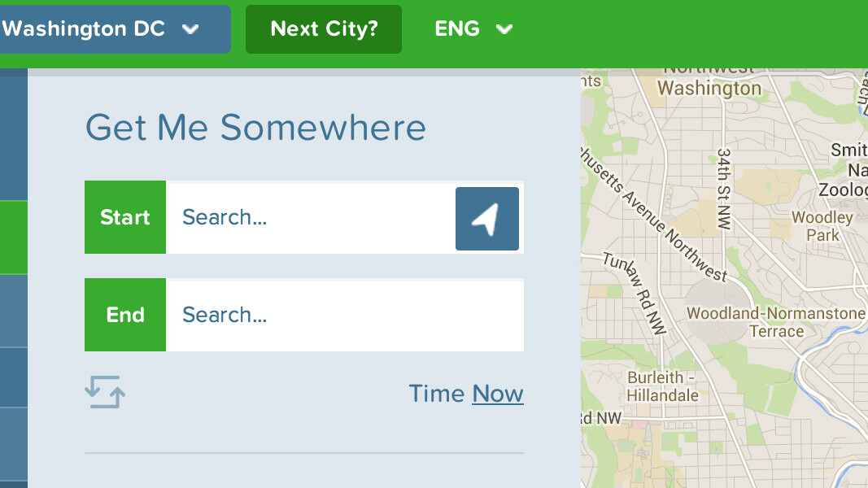
Task: Click the green End label
Action: pyautogui.click(x=125, y=316)
